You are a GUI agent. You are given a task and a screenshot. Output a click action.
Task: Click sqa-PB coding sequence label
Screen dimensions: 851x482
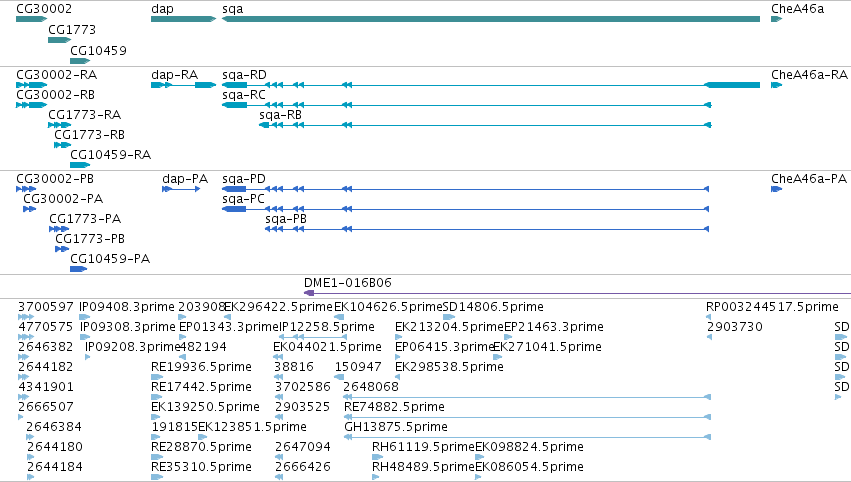[285, 219]
